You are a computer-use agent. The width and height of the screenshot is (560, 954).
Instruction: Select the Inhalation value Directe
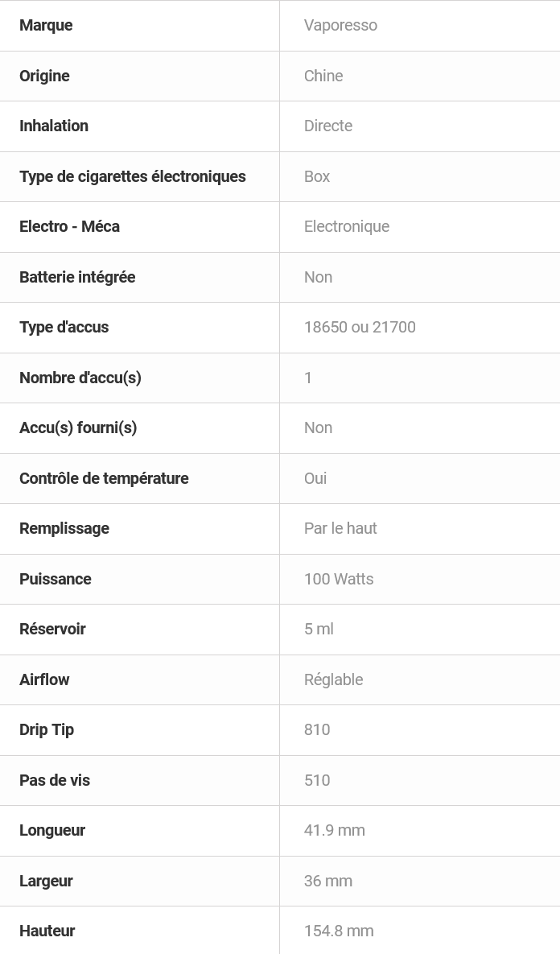328,126
